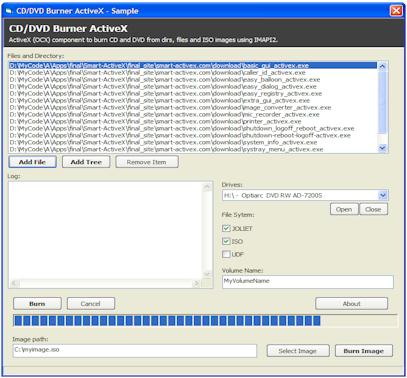Viewport: 407px width, 378px height.
Task: Open the About dialog
Action: coord(352,304)
